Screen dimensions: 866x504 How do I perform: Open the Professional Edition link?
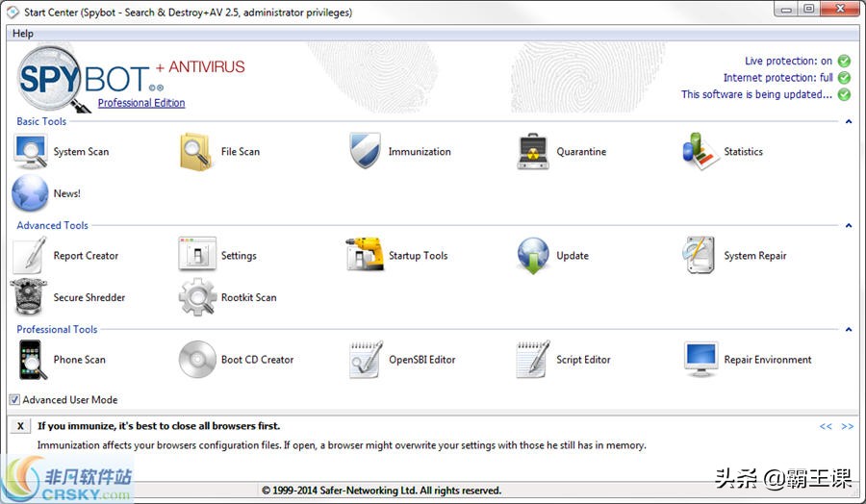tap(141, 103)
